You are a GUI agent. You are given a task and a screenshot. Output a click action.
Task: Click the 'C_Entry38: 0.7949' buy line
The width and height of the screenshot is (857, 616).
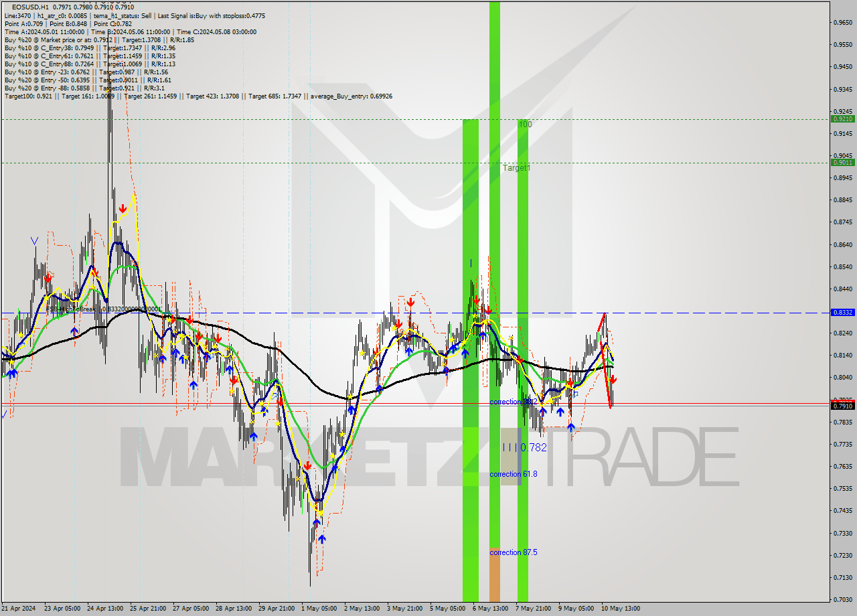[90, 48]
